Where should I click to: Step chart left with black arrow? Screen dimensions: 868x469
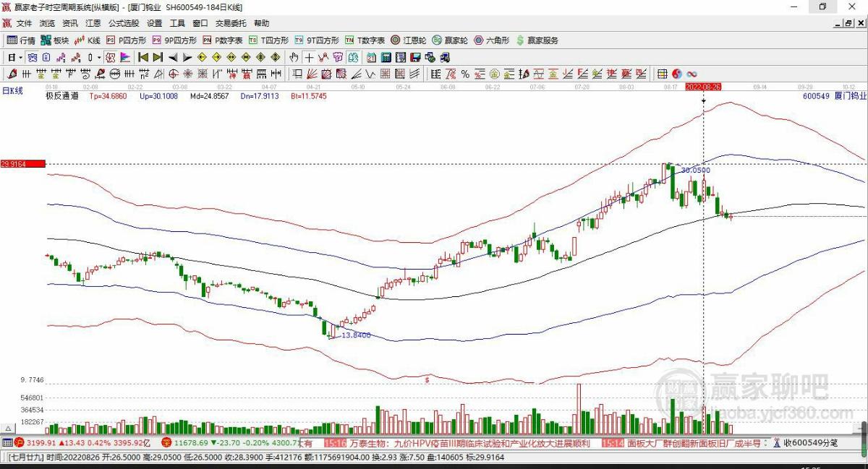click(173, 57)
